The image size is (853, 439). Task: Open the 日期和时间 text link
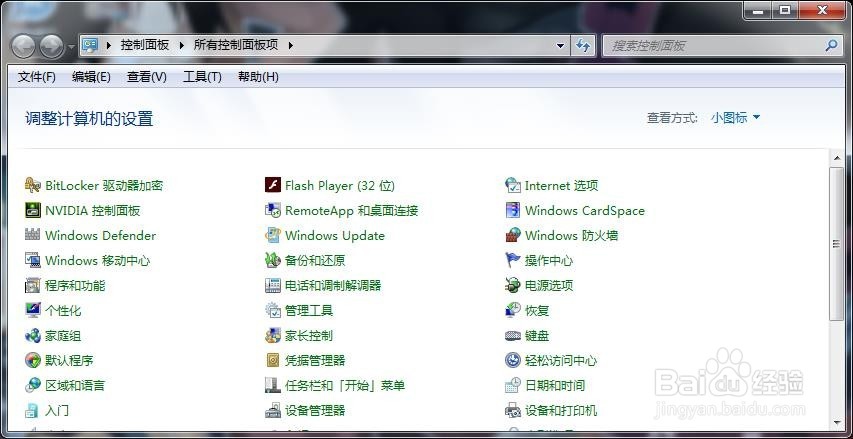[x=555, y=385]
